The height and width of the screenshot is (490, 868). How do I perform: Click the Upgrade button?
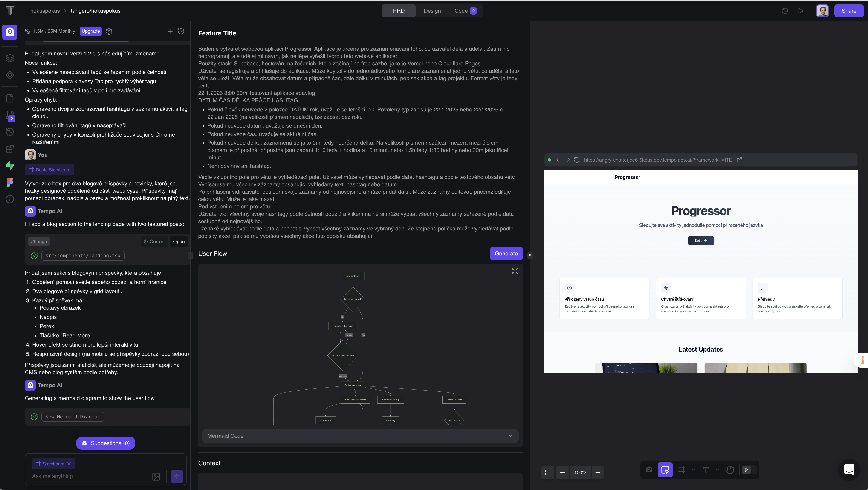91,31
